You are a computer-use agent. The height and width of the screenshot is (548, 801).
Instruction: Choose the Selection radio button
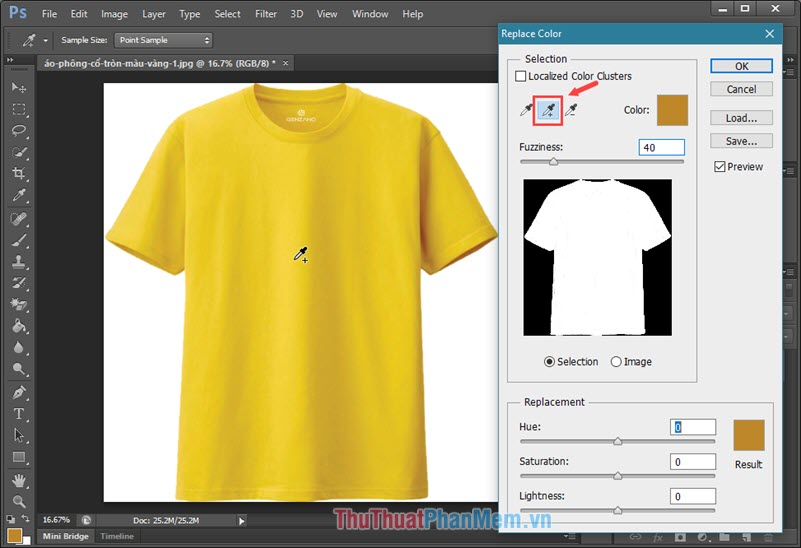(549, 362)
